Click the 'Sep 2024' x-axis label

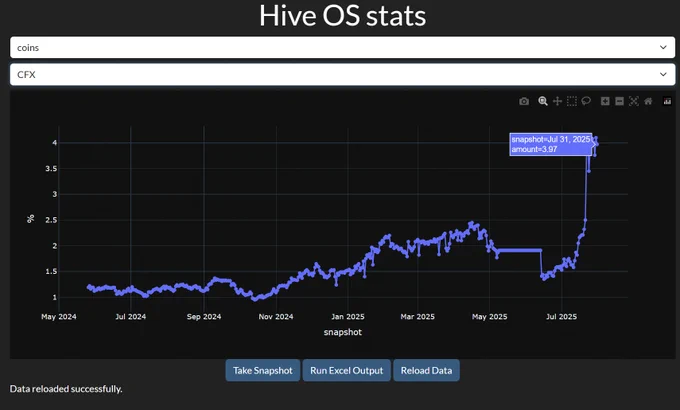click(x=204, y=317)
